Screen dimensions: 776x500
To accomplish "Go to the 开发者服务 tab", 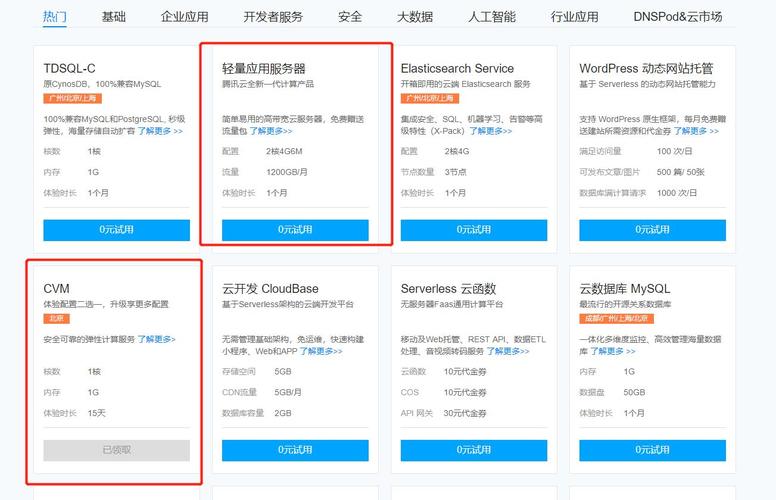I will [273, 17].
